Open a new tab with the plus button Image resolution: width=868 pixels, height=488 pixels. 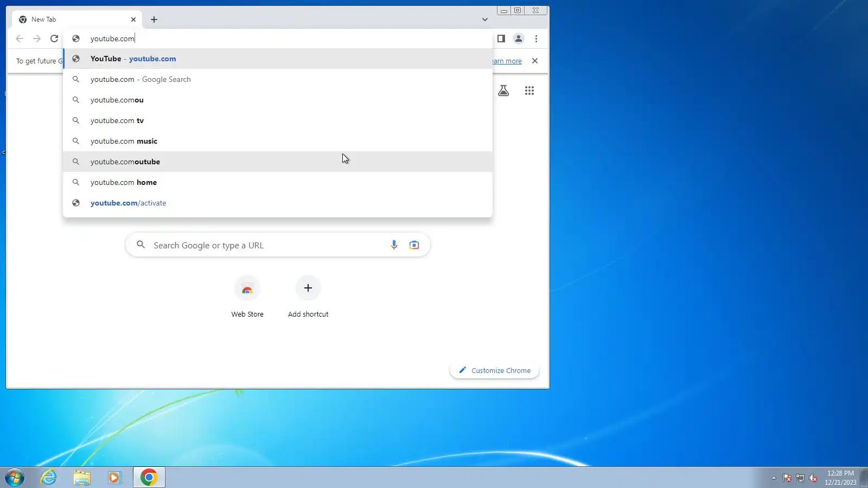(154, 20)
